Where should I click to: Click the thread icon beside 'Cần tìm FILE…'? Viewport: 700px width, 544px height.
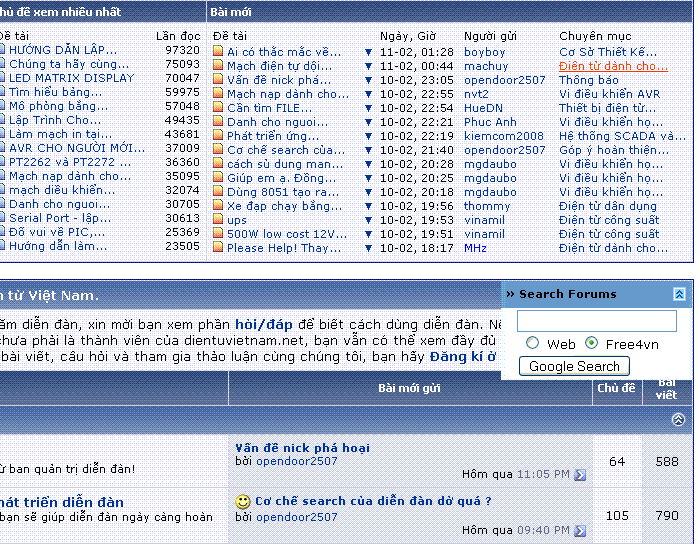(218, 107)
